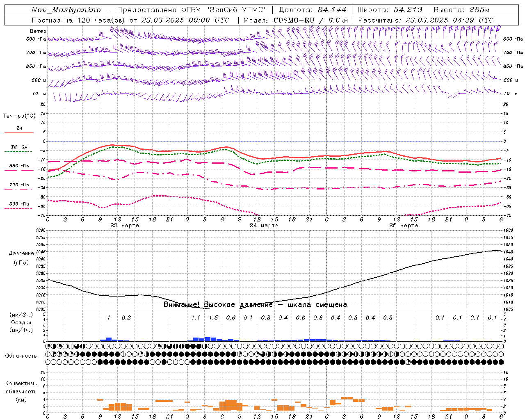The height and width of the screenshot is (420, 525).
Task: Click the 24 марта date label
Action: [264, 226]
